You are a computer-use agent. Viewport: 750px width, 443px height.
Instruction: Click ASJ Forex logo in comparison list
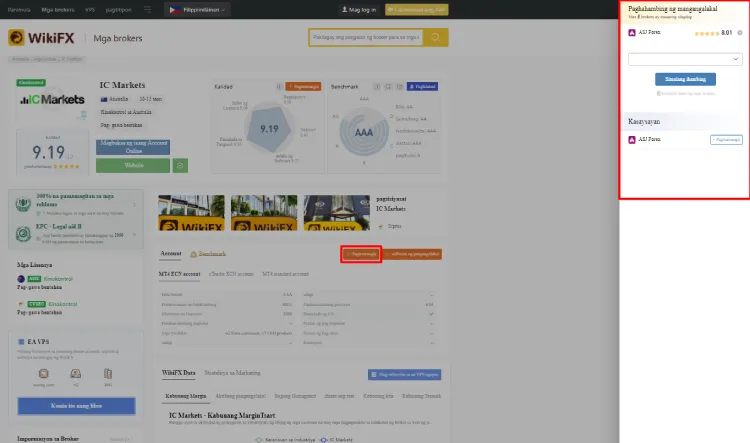pos(632,33)
